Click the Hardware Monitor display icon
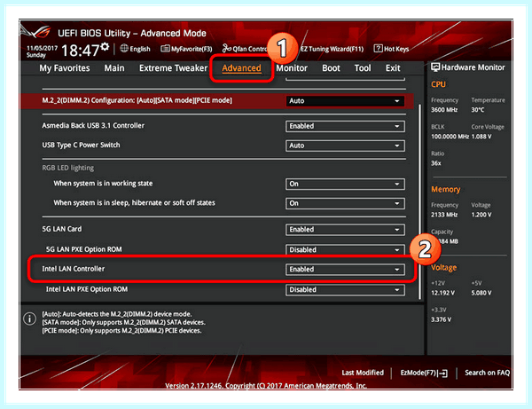This screenshot has width=532, height=409. (435, 67)
